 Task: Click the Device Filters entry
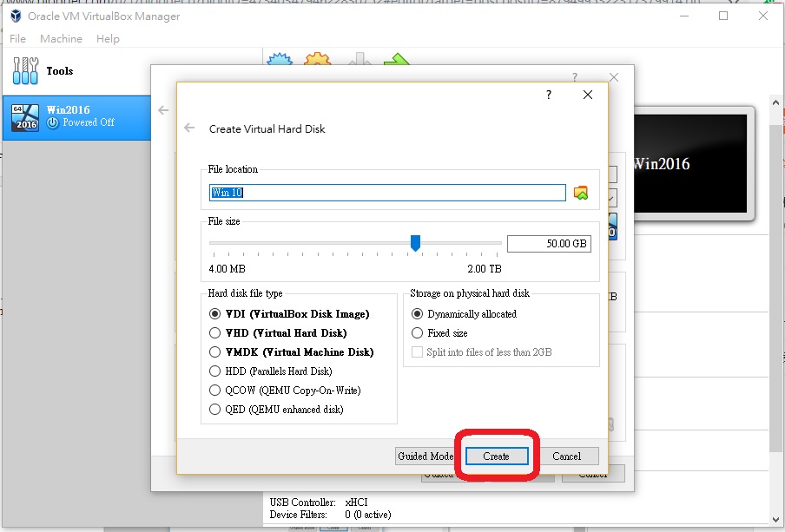pyautogui.click(x=330, y=515)
